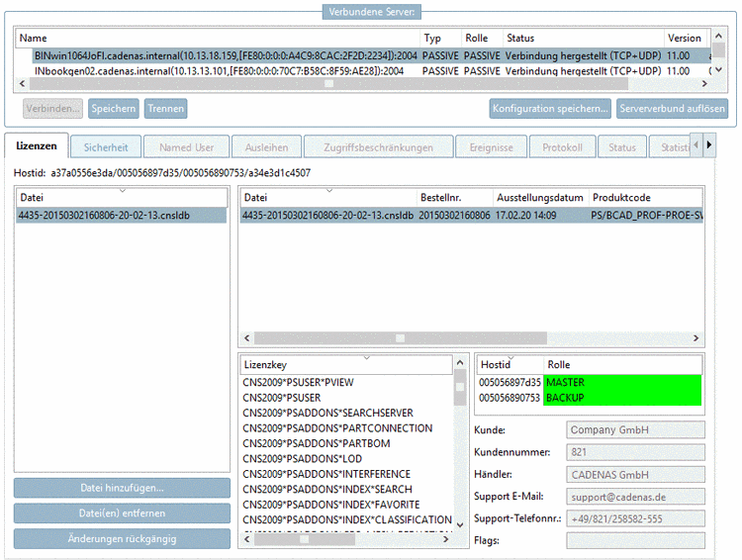Open the Zugriffsbeschränkungen tab
The width and height of the screenshot is (742, 560).
point(379,147)
